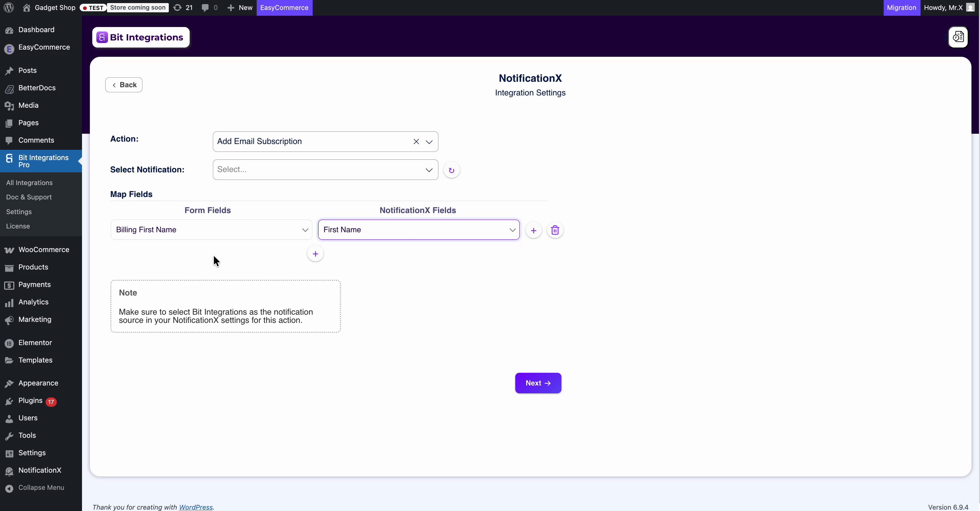Screen dimensions: 980x511
Task: Open comments bubble in admin bar
Action: pos(209,8)
